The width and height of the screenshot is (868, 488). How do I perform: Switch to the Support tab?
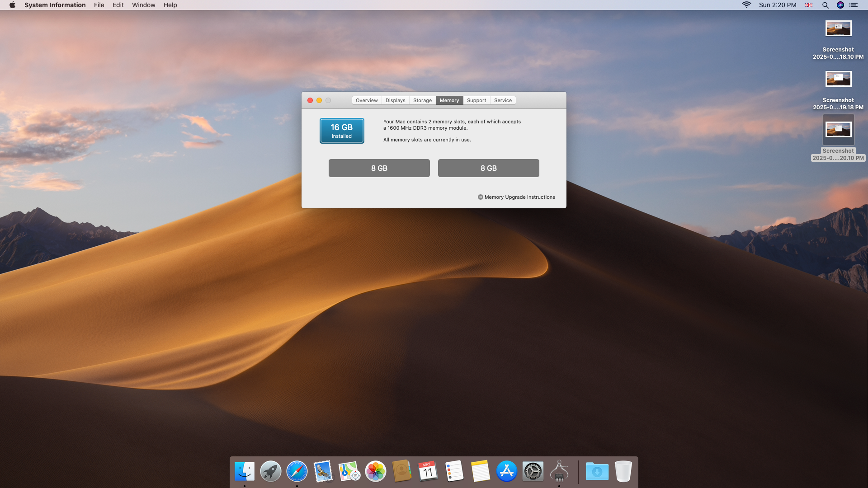point(476,100)
